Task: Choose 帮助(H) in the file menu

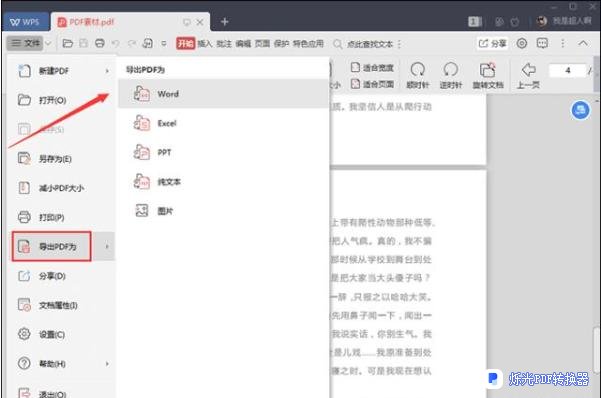Action: 61,363
